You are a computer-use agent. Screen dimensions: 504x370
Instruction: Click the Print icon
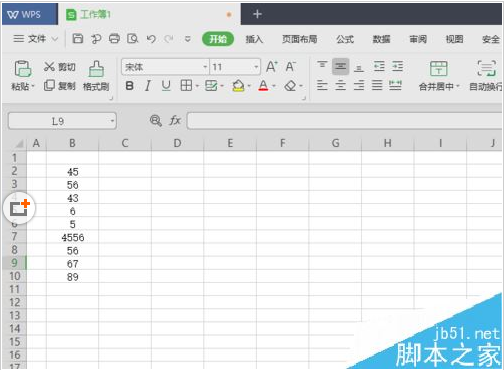(114, 39)
